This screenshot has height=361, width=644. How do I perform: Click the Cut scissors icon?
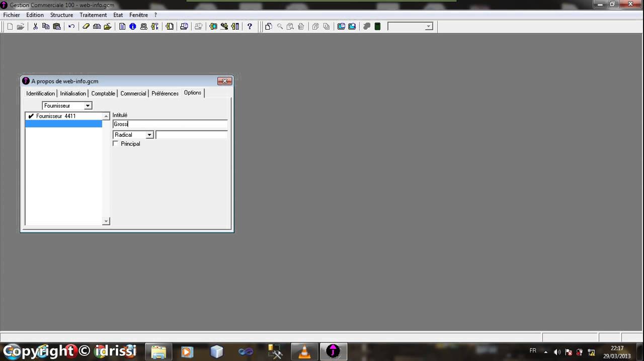[35, 27]
